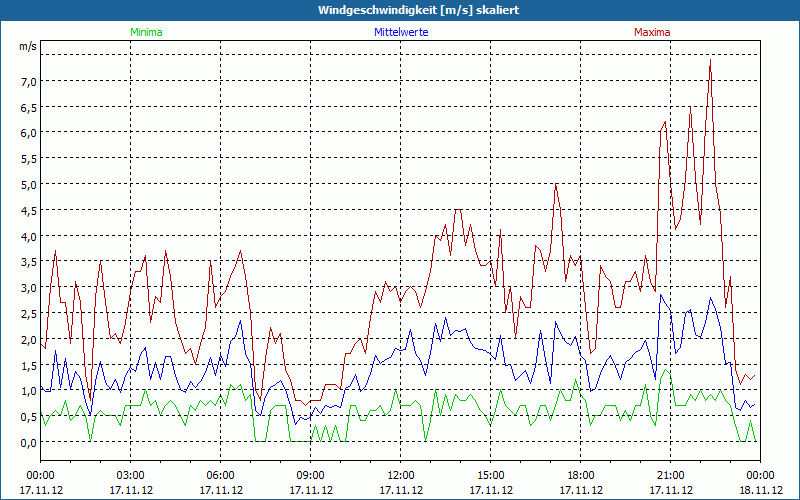The image size is (800, 500).
Task: Select the blue Mittelwerte legend label
Action: (x=401, y=32)
